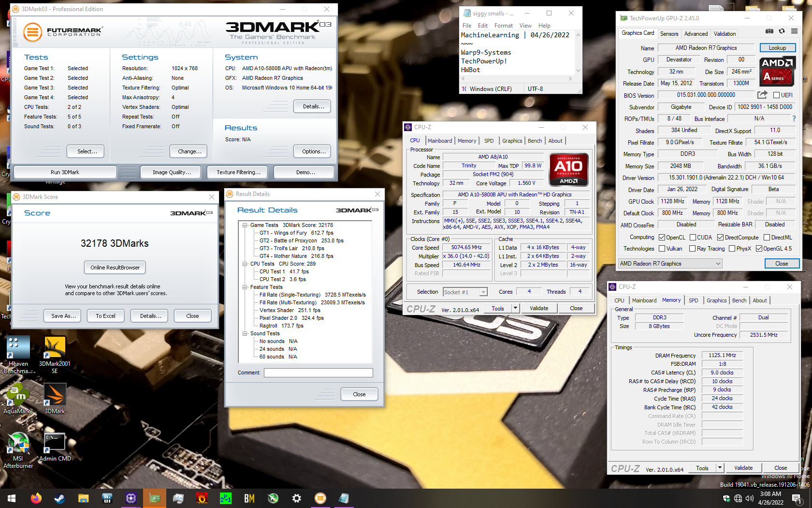
Task: Click the green Prime95 taskbar icon
Action: pos(225,498)
